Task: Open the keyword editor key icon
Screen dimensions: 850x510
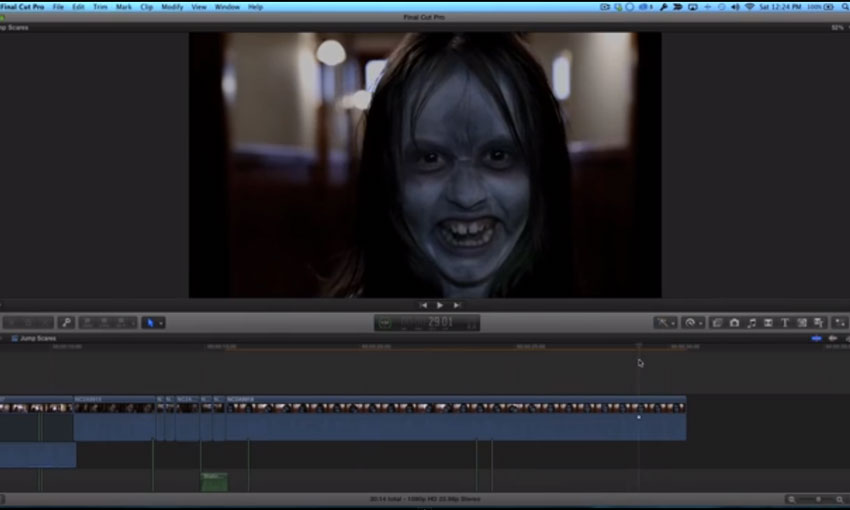Action: pos(66,323)
